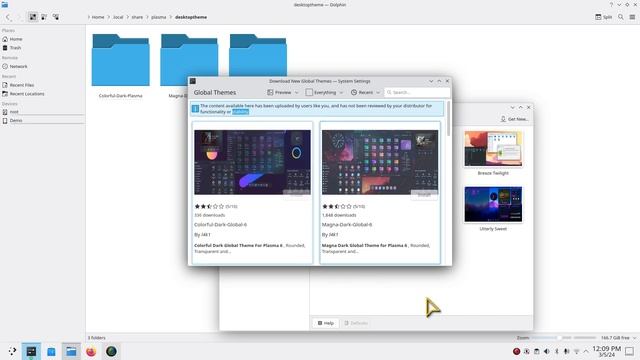The width and height of the screenshot is (640, 360).
Task: Click desktoptheme breadcrumb
Action: (x=191, y=17)
